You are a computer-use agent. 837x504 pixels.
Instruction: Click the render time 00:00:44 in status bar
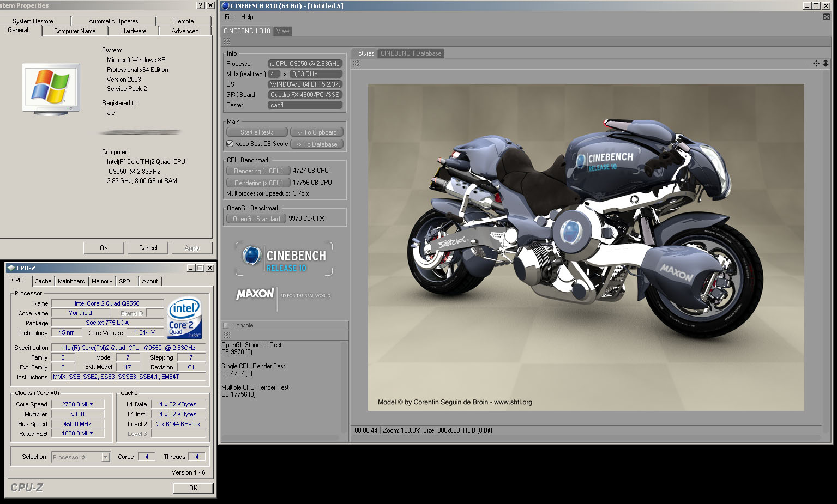point(366,430)
